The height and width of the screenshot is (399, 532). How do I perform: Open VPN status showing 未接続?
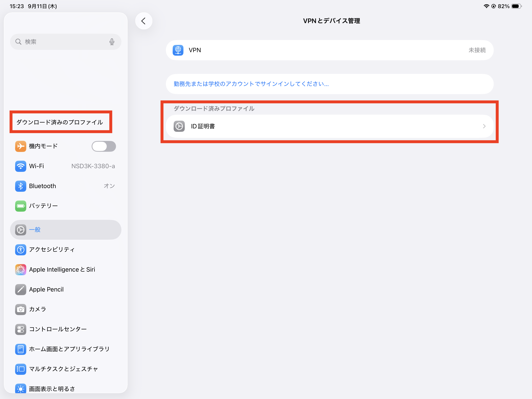click(x=477, y=50)
